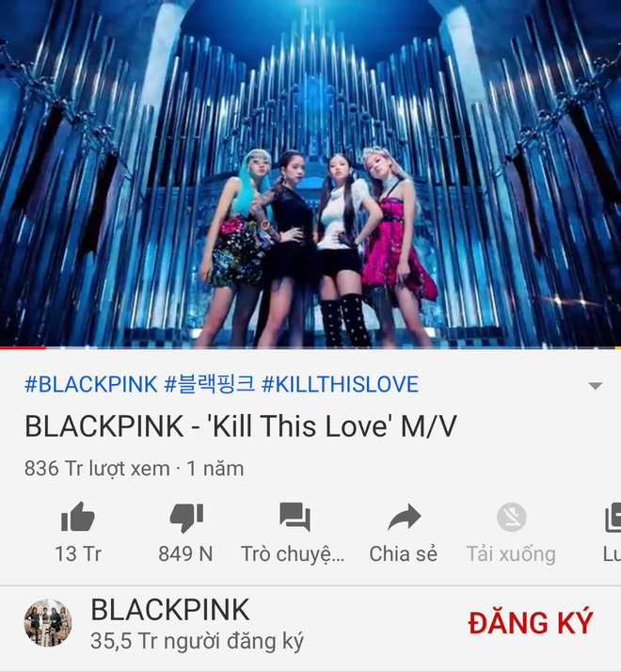The image size is (621, 672).
Task: Dislike the video with thumbs down icon
Action: click(186, 518)
